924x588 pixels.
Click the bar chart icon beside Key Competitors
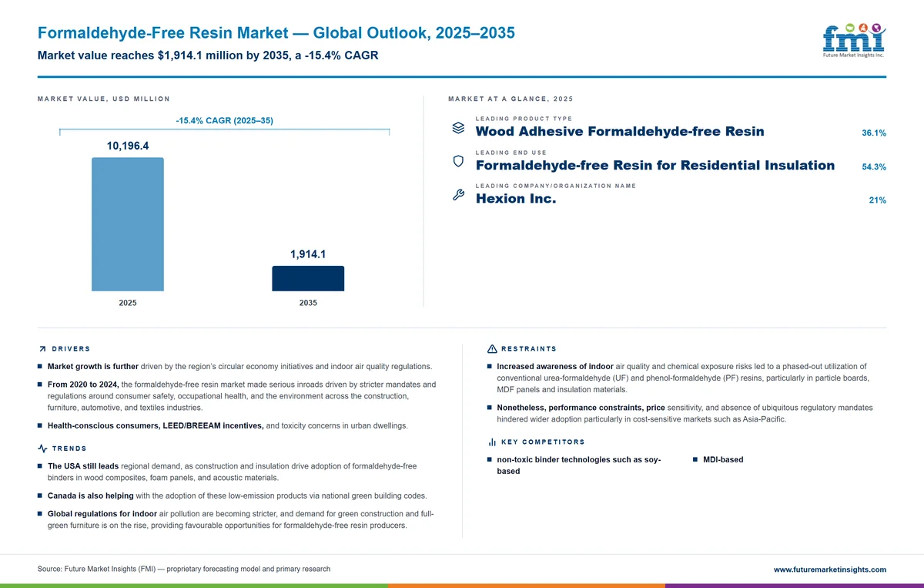492,442
